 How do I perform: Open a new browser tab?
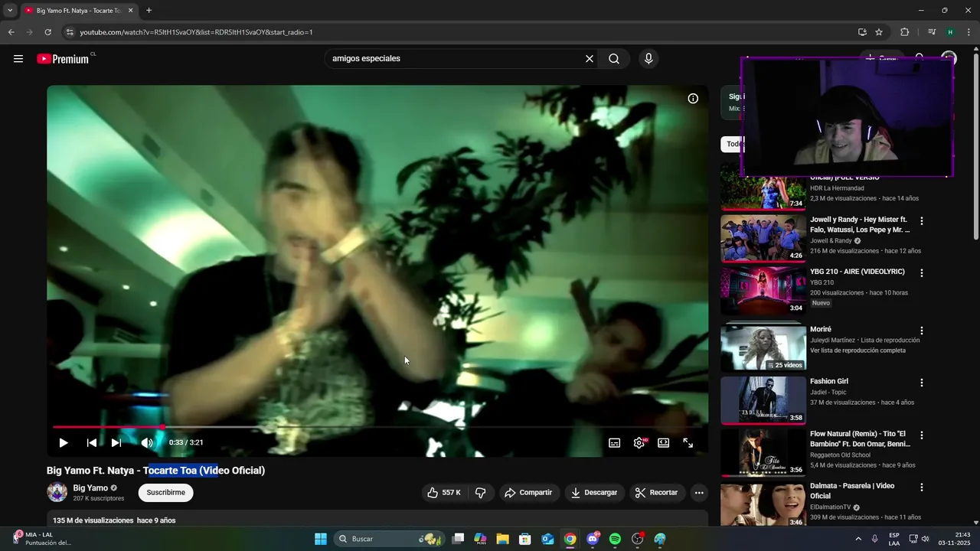(149, 11)
